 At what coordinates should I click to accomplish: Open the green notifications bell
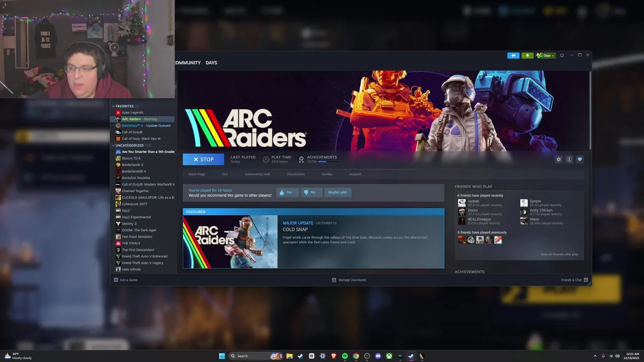pos(527,55)
